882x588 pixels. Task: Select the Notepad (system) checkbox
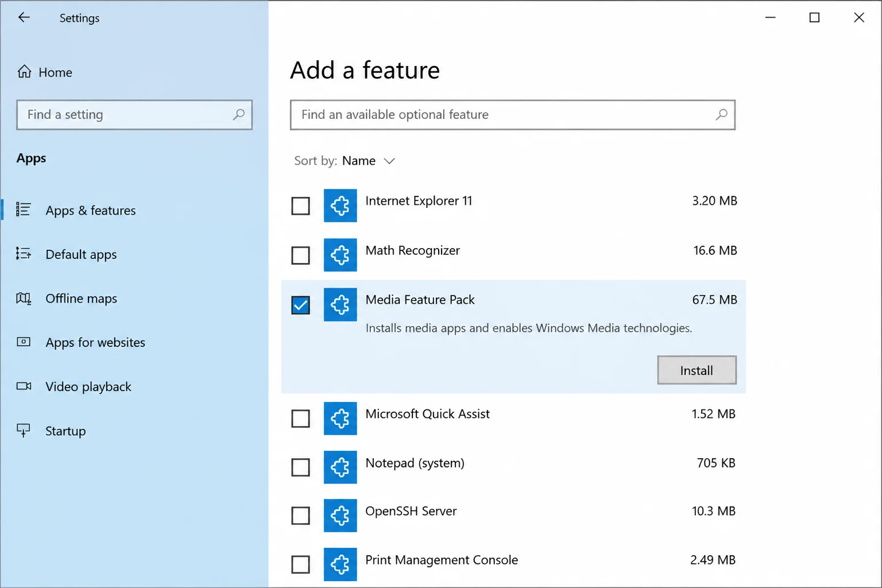point(300,467)
